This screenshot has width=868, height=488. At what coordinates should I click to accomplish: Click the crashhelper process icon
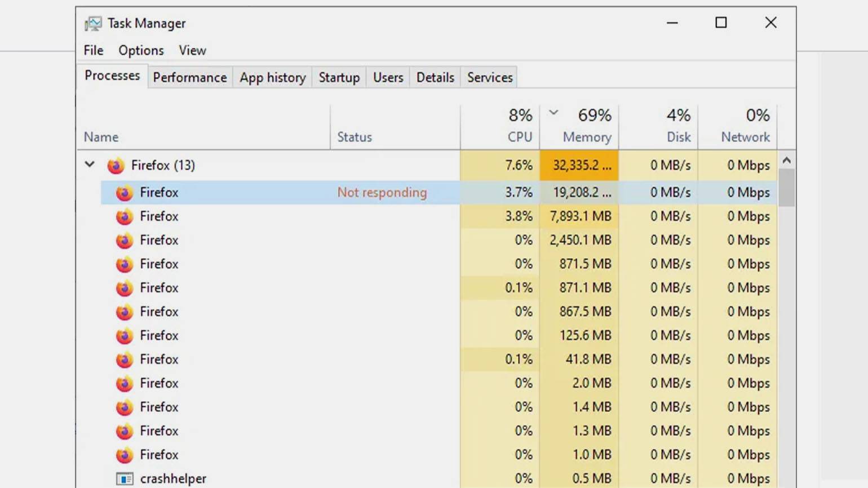pyautogui.click(x=125, y=478)
